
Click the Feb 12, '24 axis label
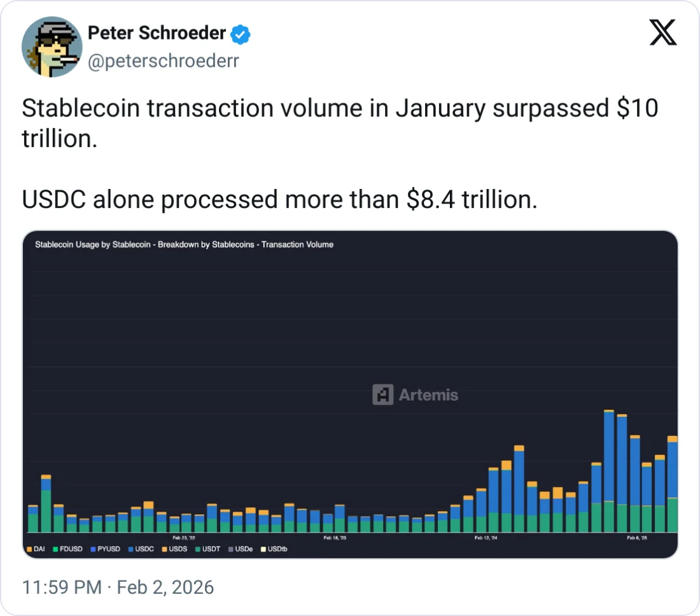(x=486, y=538)
